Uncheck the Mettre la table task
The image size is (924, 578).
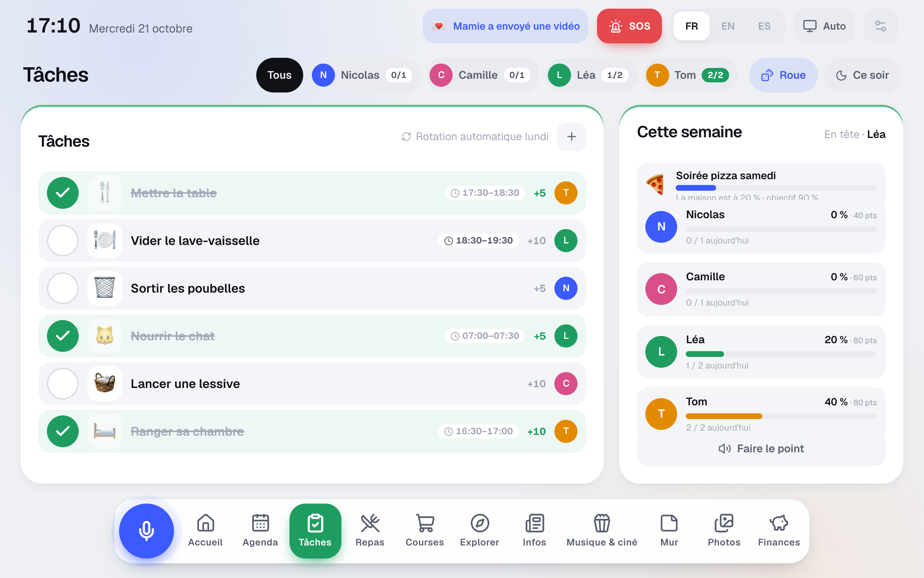tap(63, 193)
